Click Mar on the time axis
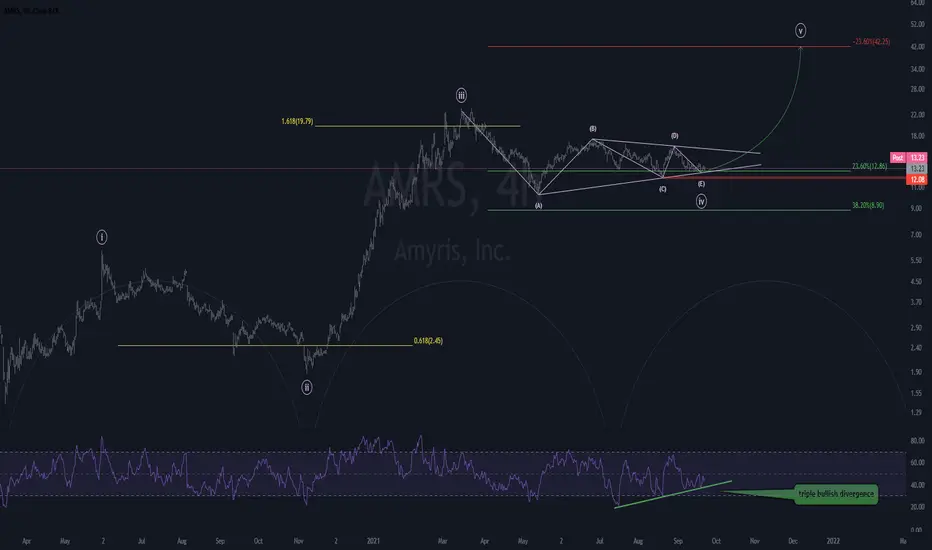The width and height of the screenshot is (932, 550). coord(442,541)
